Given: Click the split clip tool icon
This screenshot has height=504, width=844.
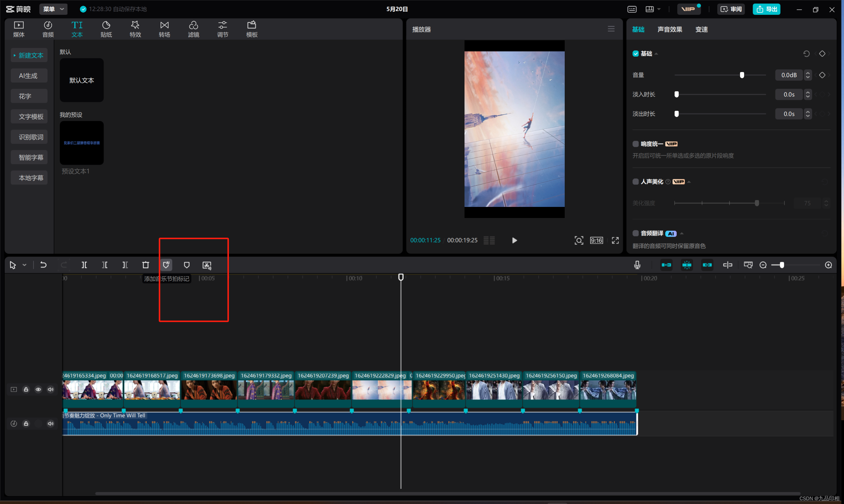Looking at the screenshot, I should 84,265.
